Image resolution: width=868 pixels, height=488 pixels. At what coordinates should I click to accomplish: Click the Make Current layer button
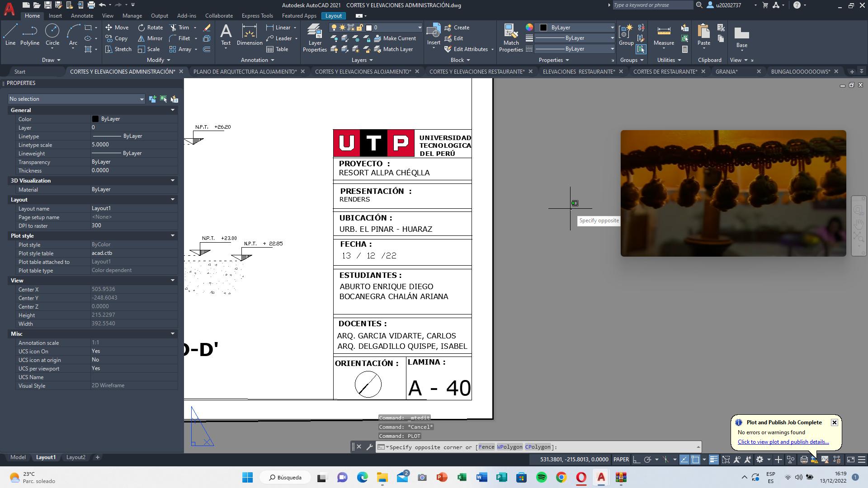coord(393,38)
